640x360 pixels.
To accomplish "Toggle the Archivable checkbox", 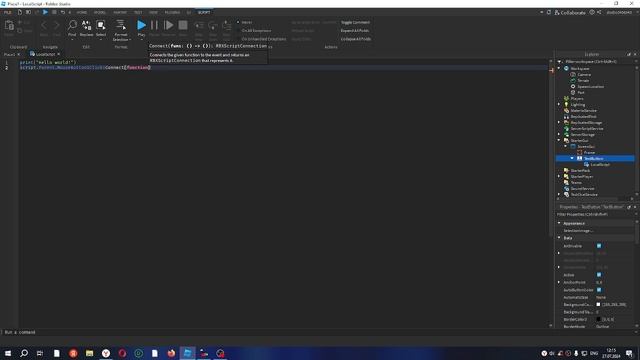I will [x=599, y=246].
